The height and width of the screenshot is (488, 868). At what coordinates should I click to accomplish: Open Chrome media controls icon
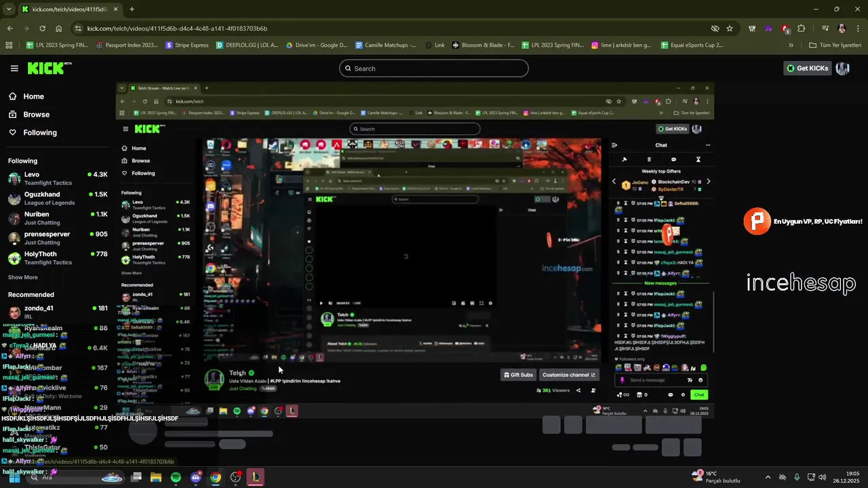[x=825, y=28]
